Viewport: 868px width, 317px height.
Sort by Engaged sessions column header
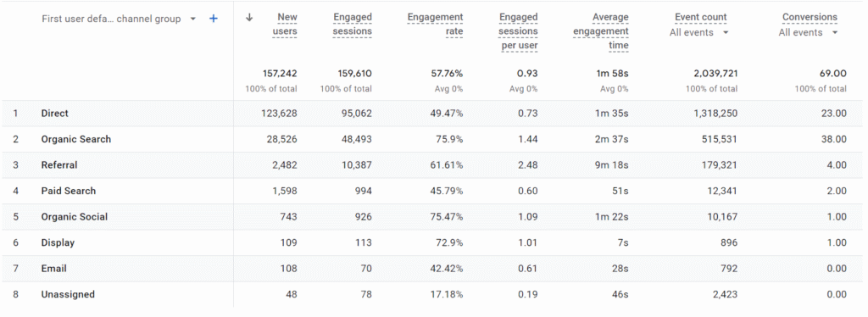pos(352,25)
